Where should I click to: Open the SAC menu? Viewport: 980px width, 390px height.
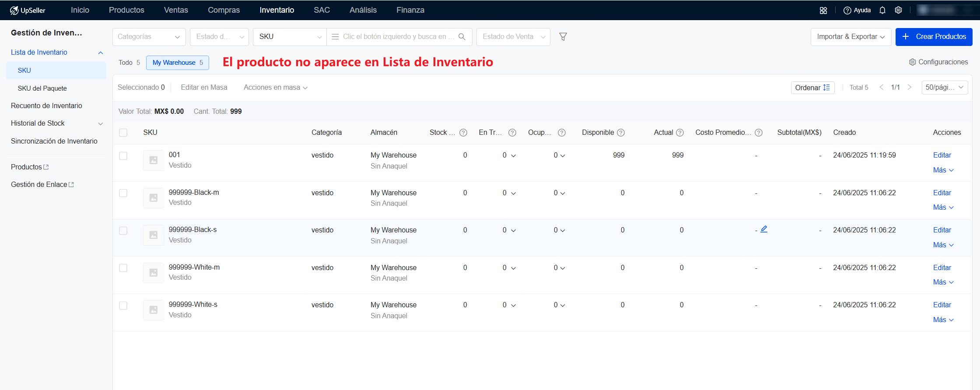pos(322,10)
